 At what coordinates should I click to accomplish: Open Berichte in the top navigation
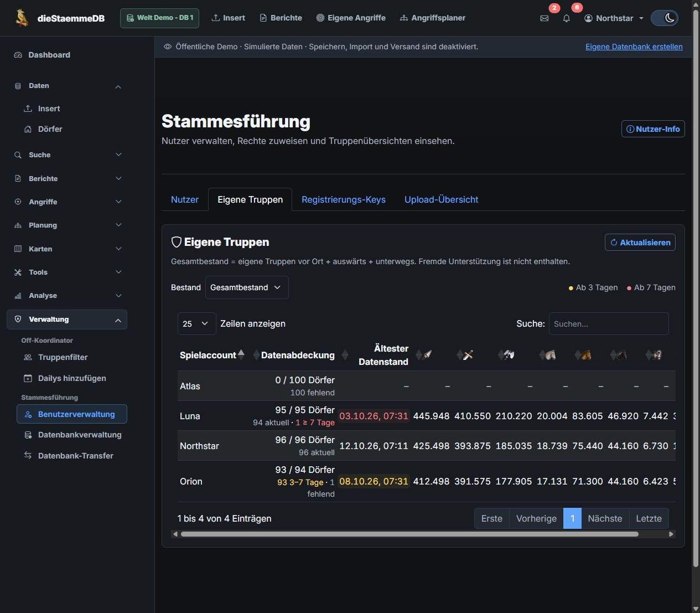(281, 18)
